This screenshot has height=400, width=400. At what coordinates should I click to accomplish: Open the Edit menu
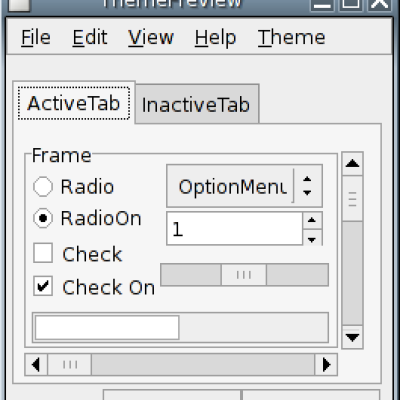(90, 37)
